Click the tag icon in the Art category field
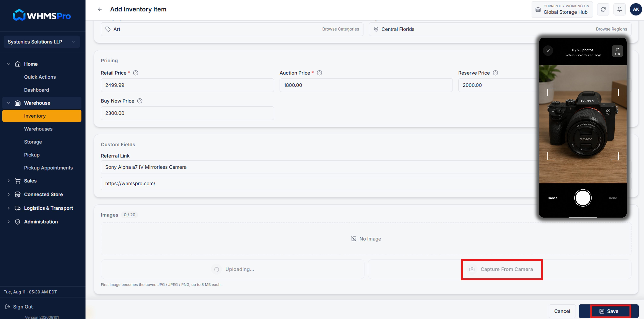 (x=108, y=29)
